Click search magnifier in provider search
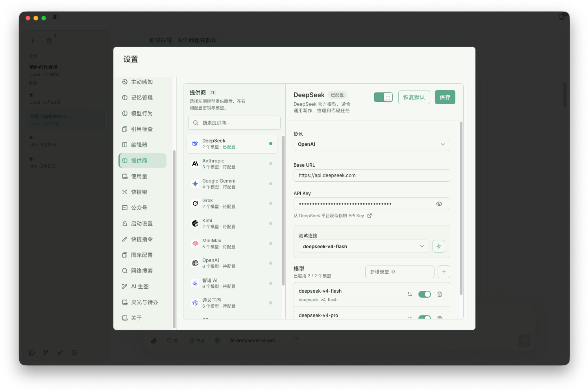Viewport: 588px width, 391px height. tap(196, 123)
